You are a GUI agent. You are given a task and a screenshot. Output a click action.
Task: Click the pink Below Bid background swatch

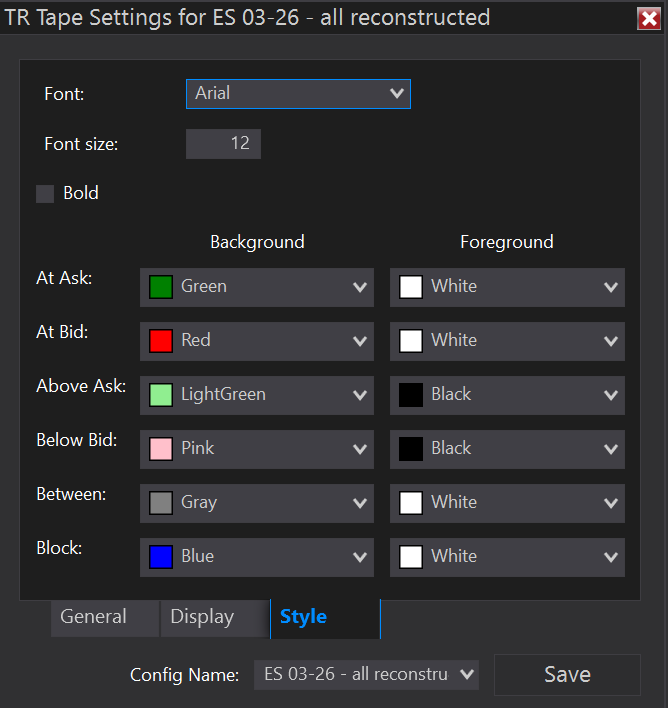[x=161, y=449]
